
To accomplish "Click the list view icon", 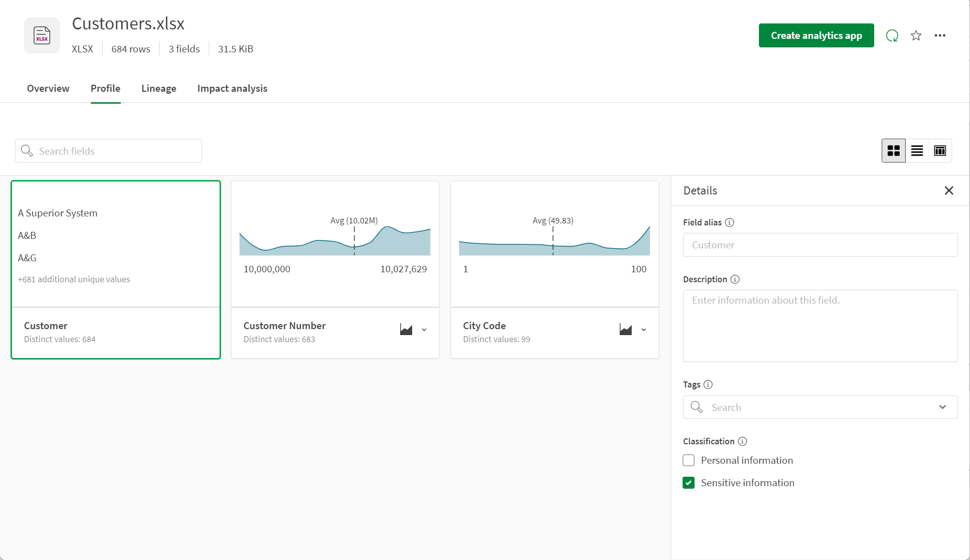I will 917,150.
